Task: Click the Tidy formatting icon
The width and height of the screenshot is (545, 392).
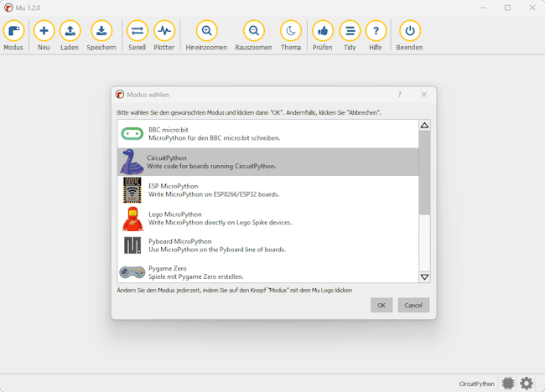Action: [350, 32]
